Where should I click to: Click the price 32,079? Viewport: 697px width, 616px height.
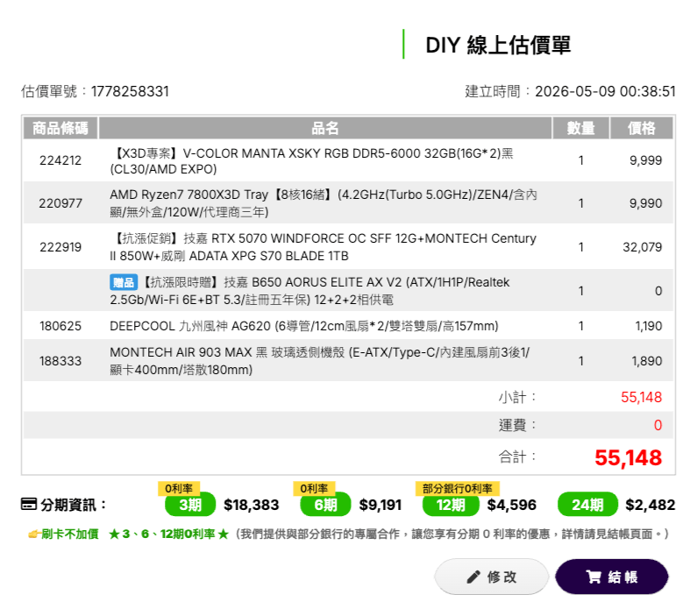[643, 247]
